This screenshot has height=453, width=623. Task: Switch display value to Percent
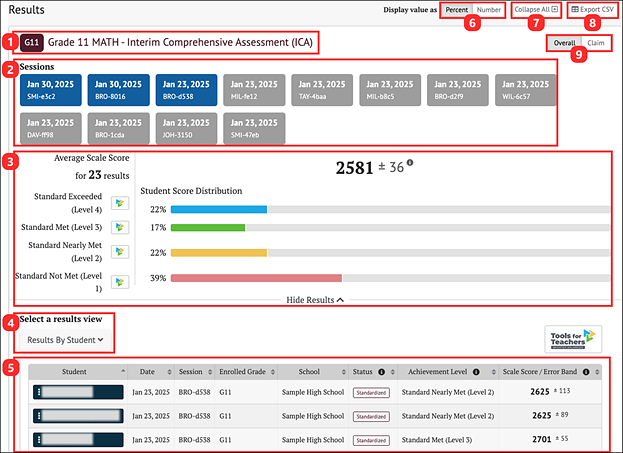(x=455, y=10)
